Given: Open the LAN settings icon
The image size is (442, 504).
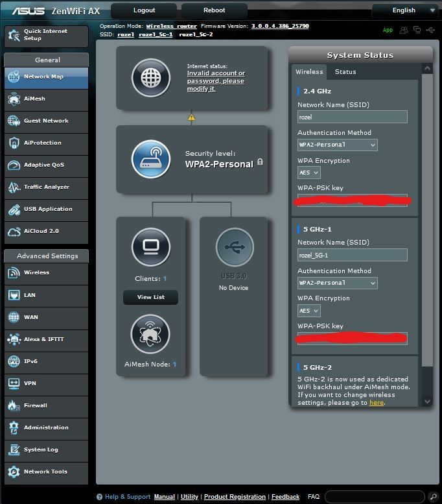Looking at the screenshot, I should [14, 295].
